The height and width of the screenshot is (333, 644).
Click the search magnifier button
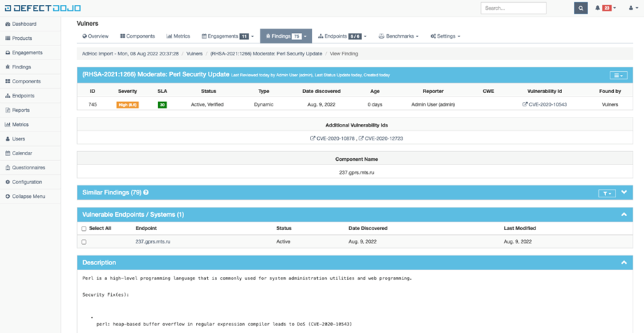[581, 8]
